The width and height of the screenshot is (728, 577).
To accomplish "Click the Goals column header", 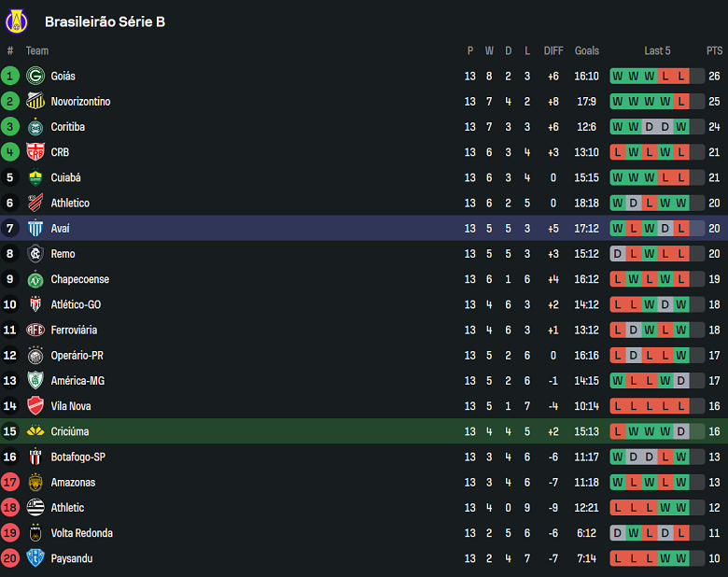I will pyautogui.click(x=587, y=50).
